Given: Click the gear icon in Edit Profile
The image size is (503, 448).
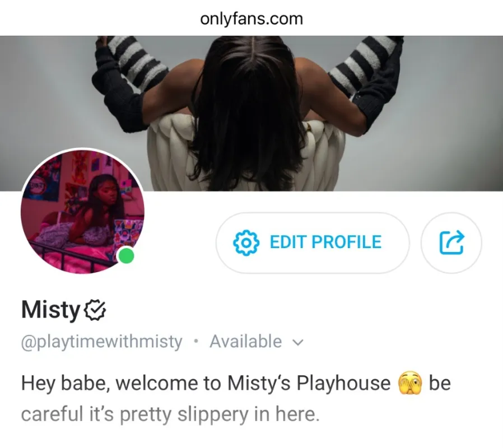Looking at the screenshot, I should 246,243.
